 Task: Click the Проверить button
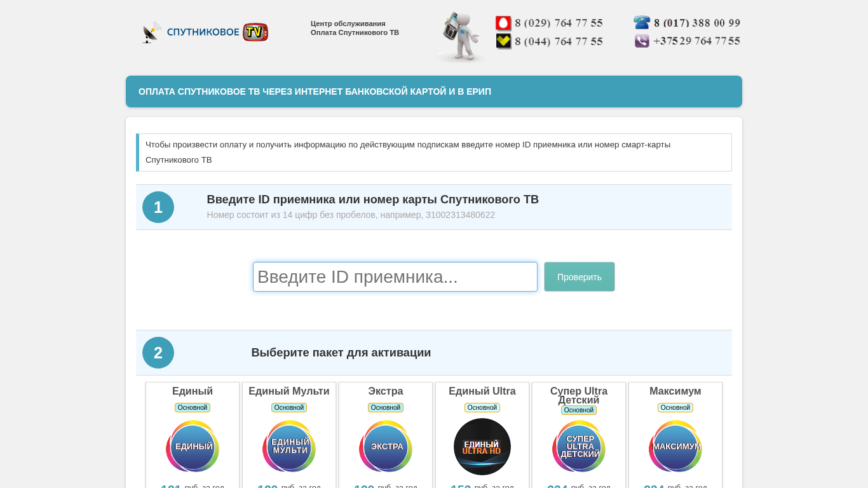coord(580,277)
